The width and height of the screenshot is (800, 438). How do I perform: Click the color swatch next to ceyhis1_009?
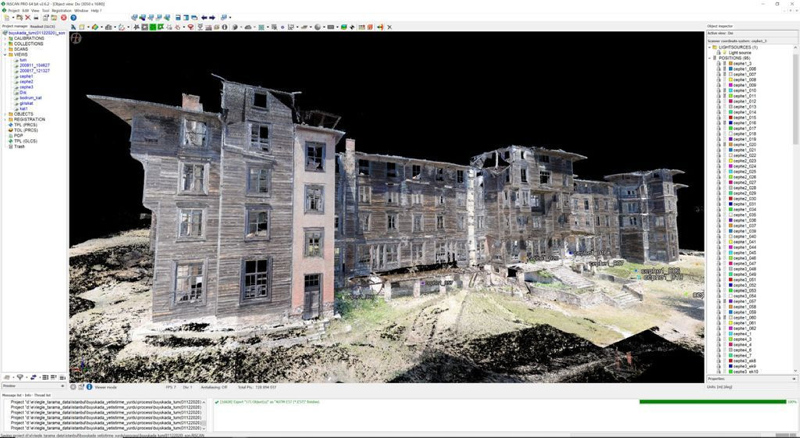tap(729, 85)
